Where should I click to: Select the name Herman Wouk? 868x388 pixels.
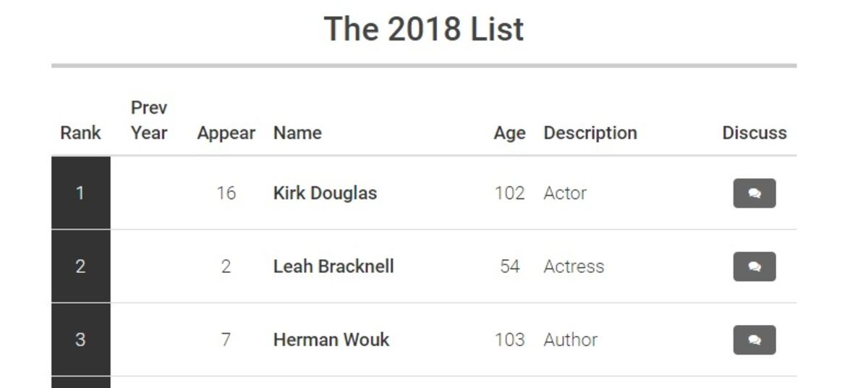[x=331, y=339]
